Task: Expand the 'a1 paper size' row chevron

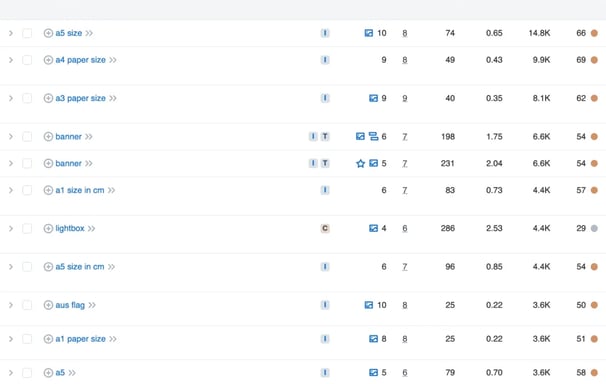Action: pos(11,339)
